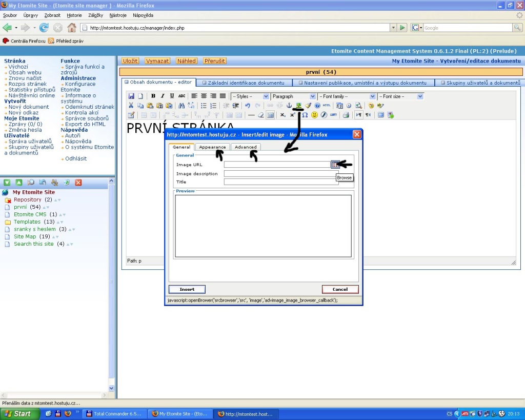This screenshot has width=525, height=420.
Task: Open the Styles dropdown
Action: pyautogui.click(x=250, y=96)
